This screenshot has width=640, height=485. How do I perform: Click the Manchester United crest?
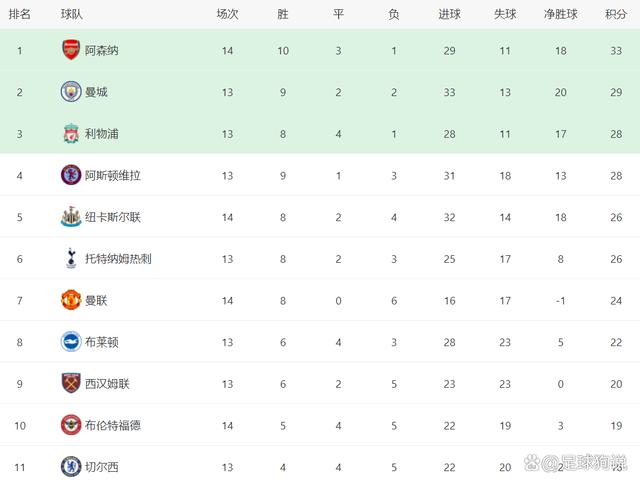pyautogui.click(x=71, y=300)
